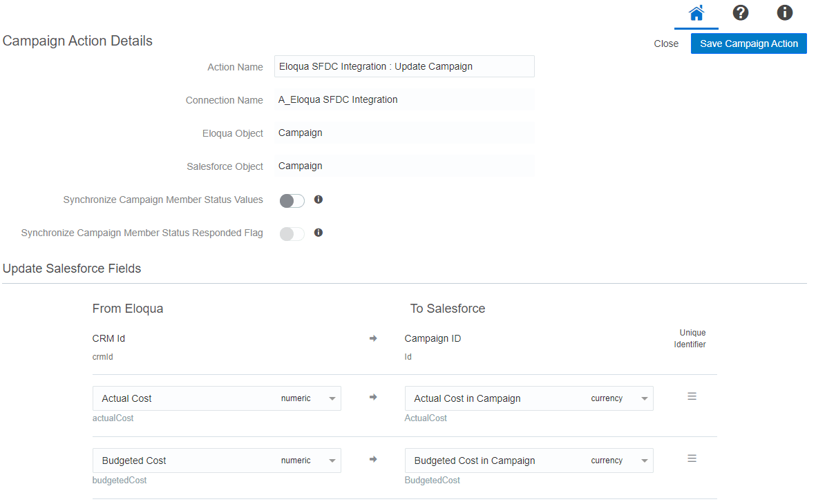Click the Close link
The height and width of the screenshot is (504, 816).
666,43
